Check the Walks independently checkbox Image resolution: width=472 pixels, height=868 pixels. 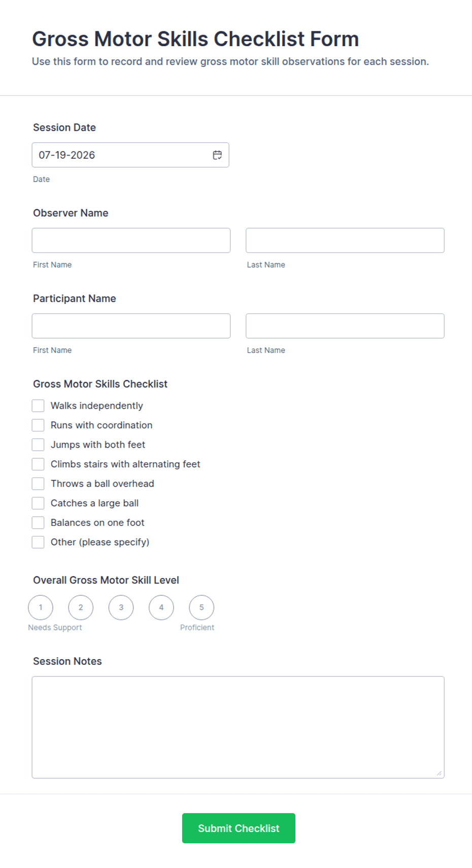(x=38, y=406)
